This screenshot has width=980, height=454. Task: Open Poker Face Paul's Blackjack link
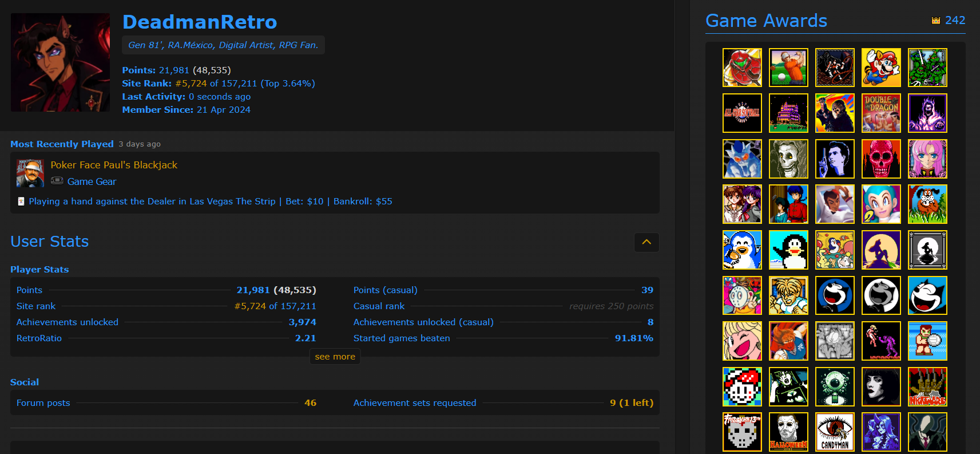[114, 165]
